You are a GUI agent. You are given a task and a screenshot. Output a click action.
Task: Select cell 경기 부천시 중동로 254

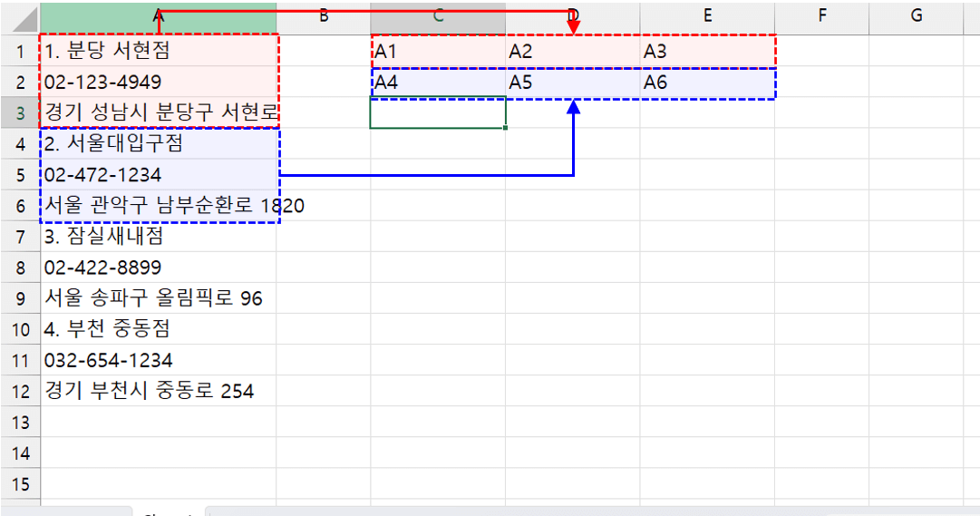pos(158,391)
